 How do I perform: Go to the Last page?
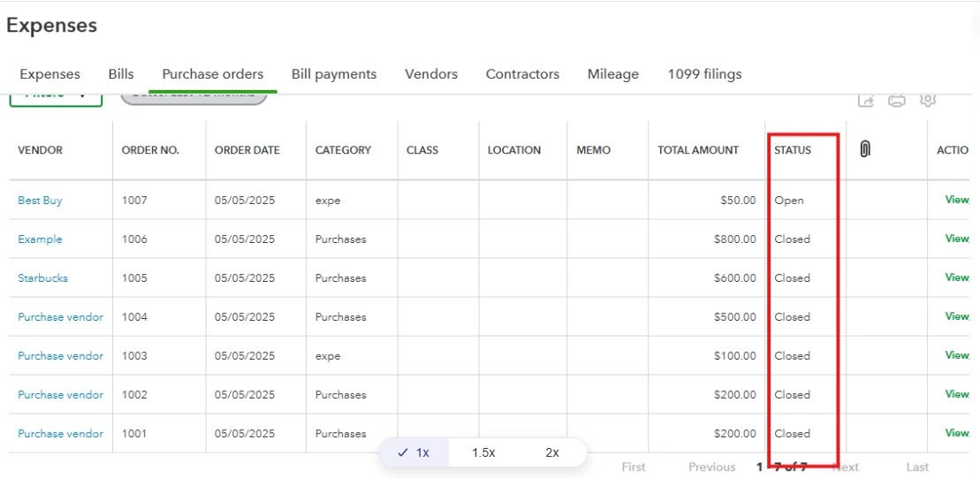click(917, 467)
